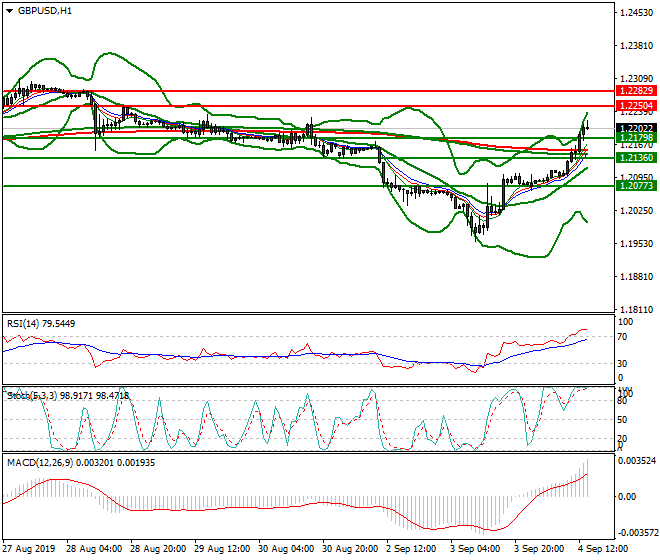Viewport: 660px width, 560px height.
Task: Select the red 1.22504 resistance price label
Action: (x=636, y=106)
